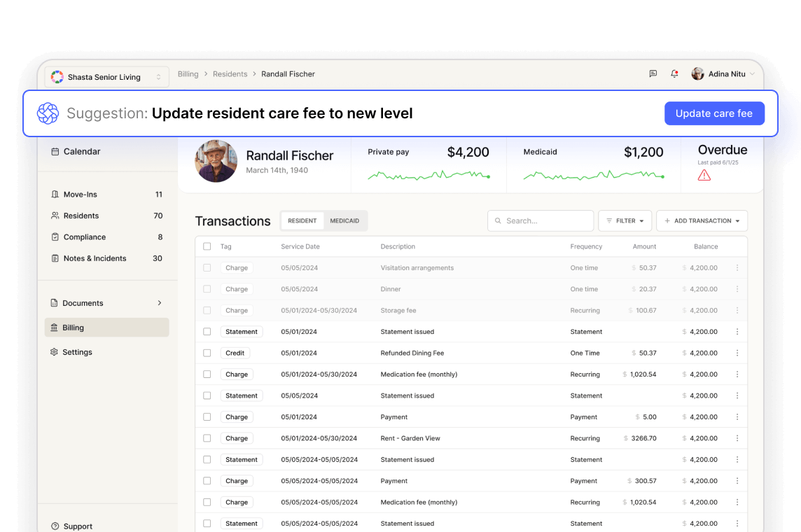The image size is (801, 532).
Task: Click the Shasta Senior Living logo
Action: pos(57,77)
